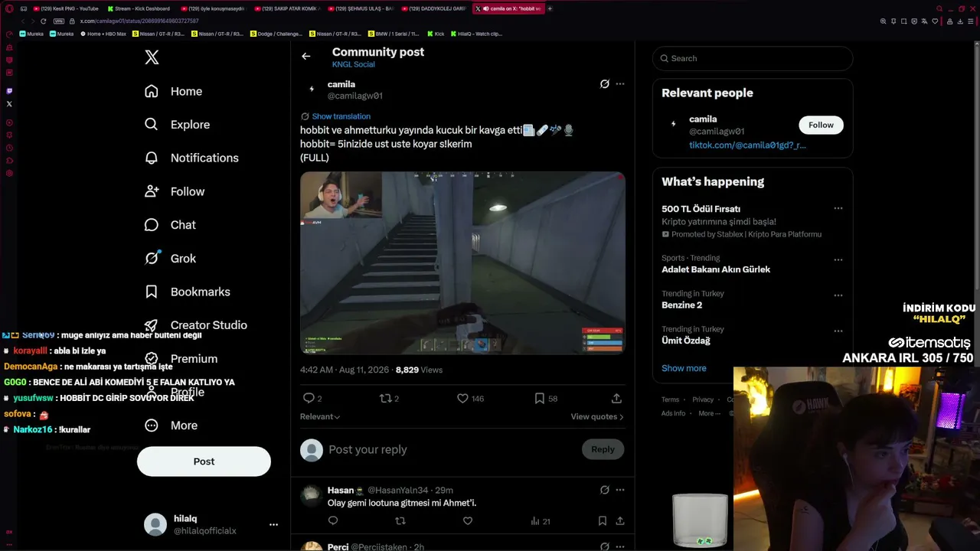Click the Reply button

[603, 449]
